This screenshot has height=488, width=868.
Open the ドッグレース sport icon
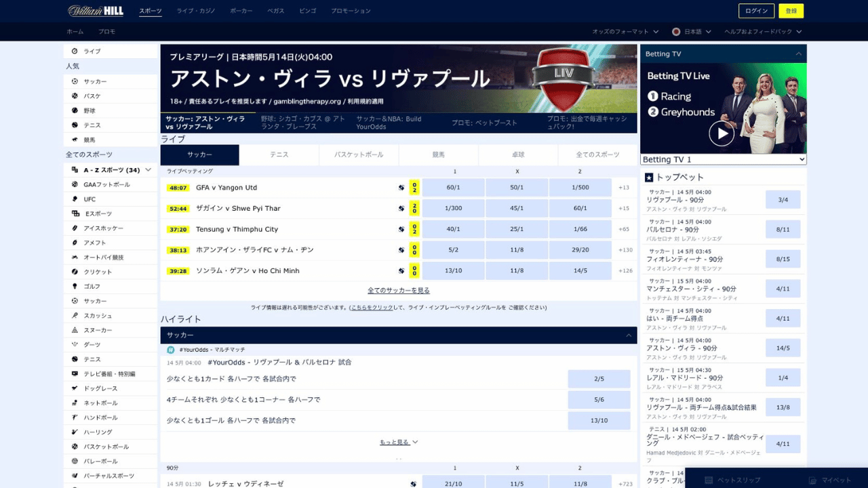tap(75, 388)
